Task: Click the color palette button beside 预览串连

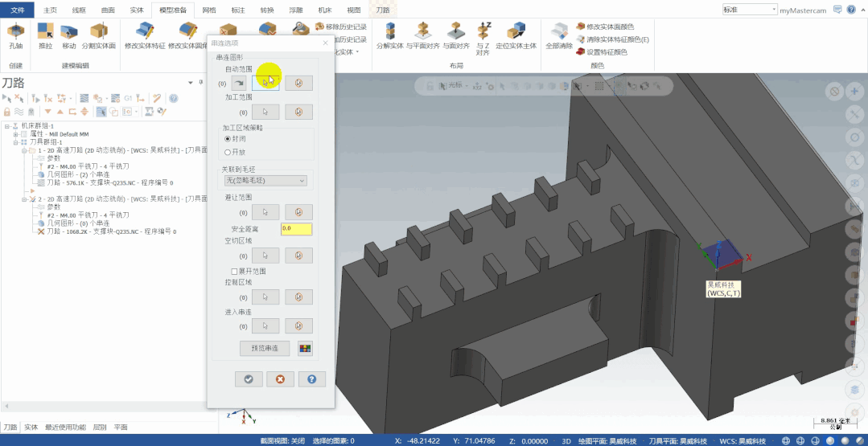Action: pyautogui.click(x=305, y=348)
